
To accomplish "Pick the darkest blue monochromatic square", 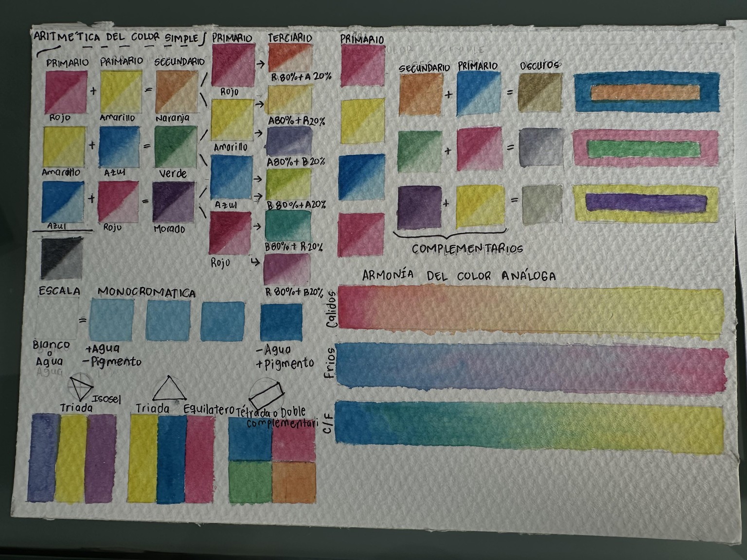I will click(x=281, y=322).
